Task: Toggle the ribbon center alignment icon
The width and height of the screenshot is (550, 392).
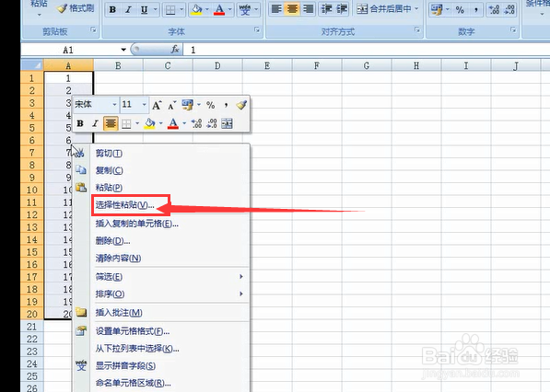Action: point(292,9)
